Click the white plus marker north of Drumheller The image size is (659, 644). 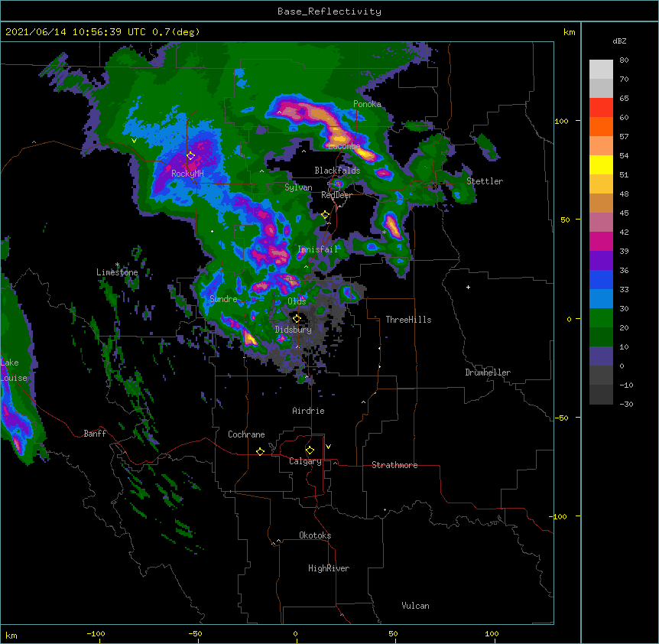pyautogui.click(x=468, y=287)
